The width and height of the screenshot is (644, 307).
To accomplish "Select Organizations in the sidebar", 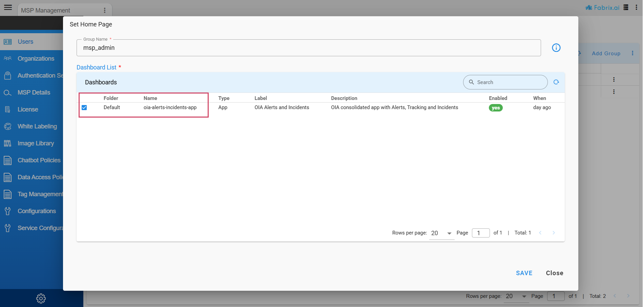I will (36, 59).
